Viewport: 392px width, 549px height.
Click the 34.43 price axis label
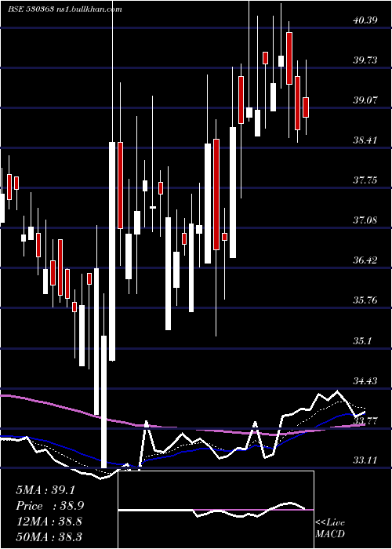(365, 380)
